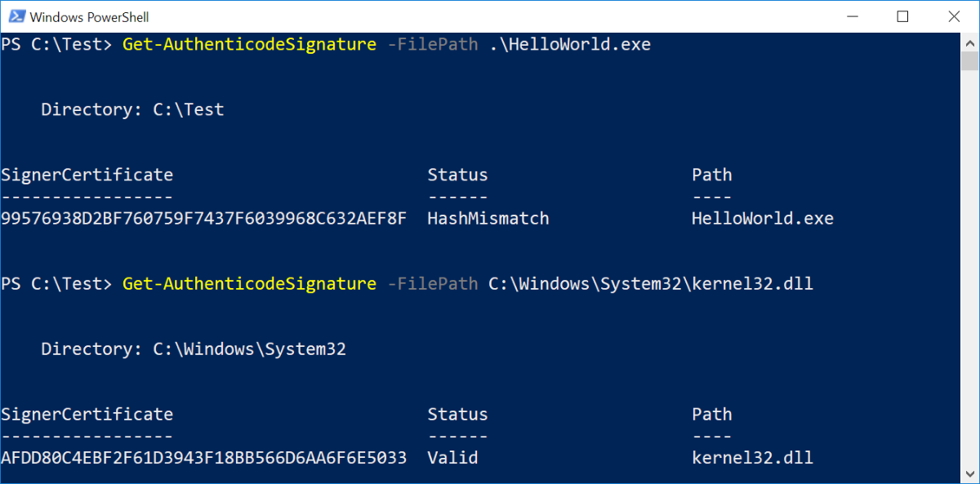Screen dimensions: 980x484
Task: Click the .\HelloWorld.exe argument in first command
Action: (569, 44)
